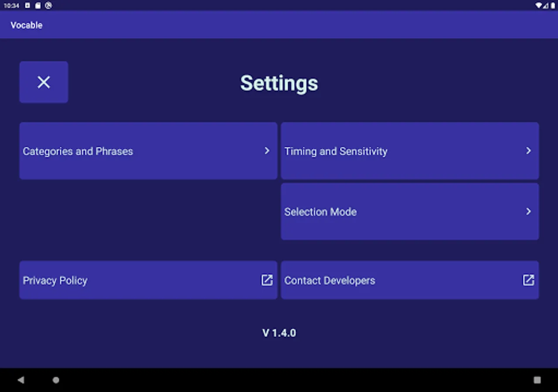Tap the Wi-Fi status icon

(539, 6)
